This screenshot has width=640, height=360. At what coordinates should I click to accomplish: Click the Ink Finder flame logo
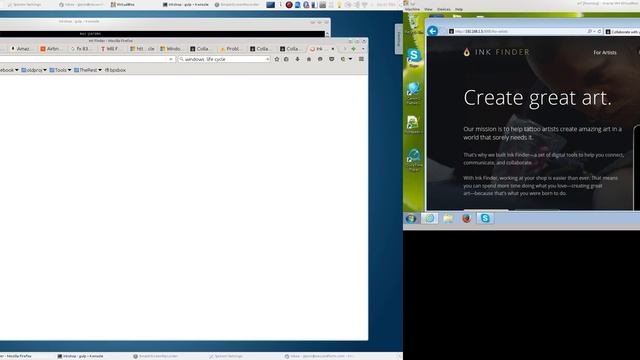click(467, 52)
